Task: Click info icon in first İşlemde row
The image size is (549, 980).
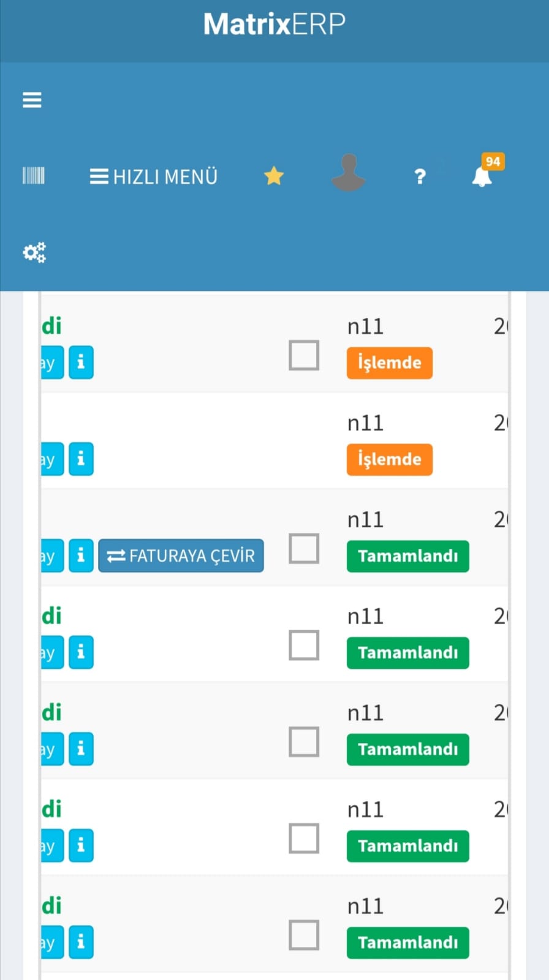Action: point(81,363)
